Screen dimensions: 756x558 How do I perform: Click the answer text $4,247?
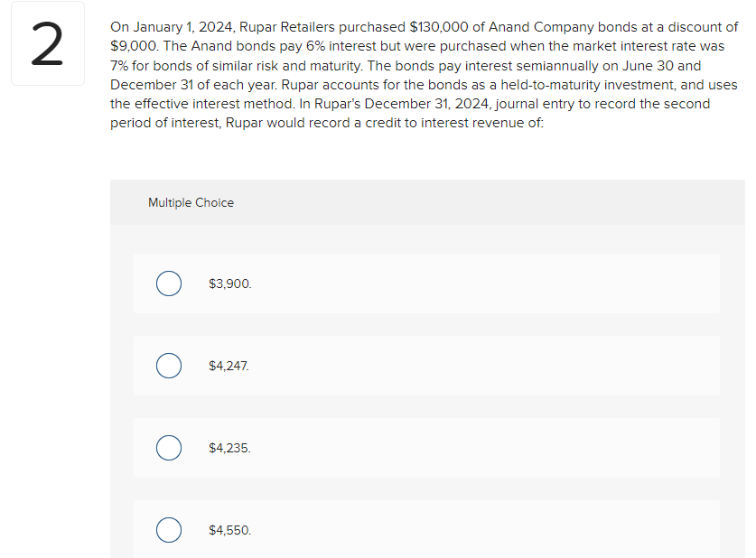(x=229, y=366)
